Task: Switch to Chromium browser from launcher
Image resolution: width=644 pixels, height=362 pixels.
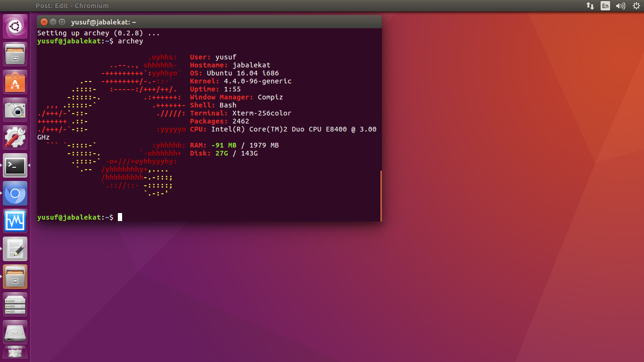Action: [x=15, y=193]
